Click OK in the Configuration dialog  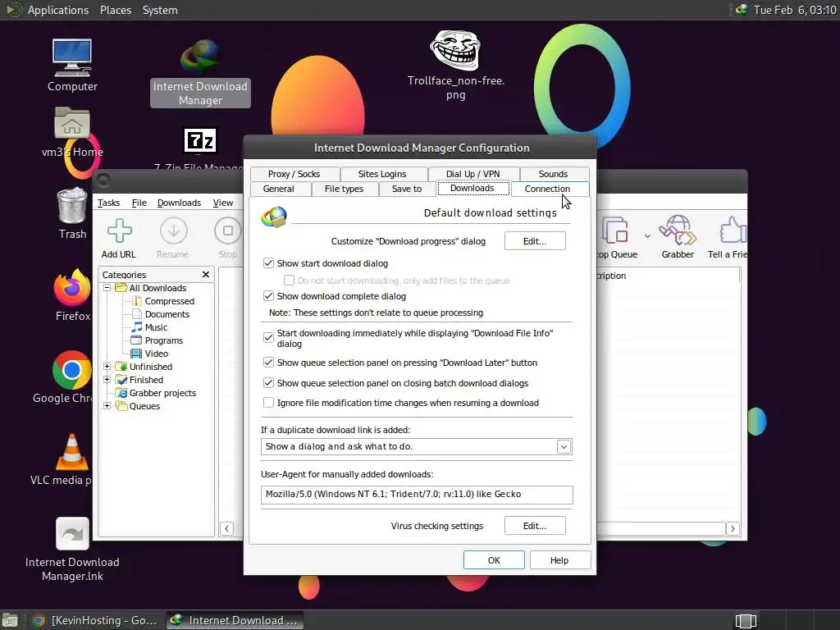[x=494, y=559]
